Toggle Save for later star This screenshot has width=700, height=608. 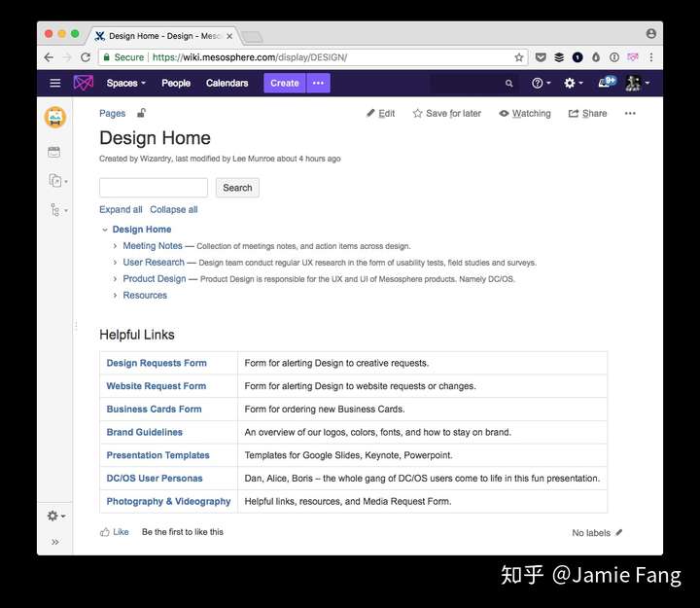447,114
